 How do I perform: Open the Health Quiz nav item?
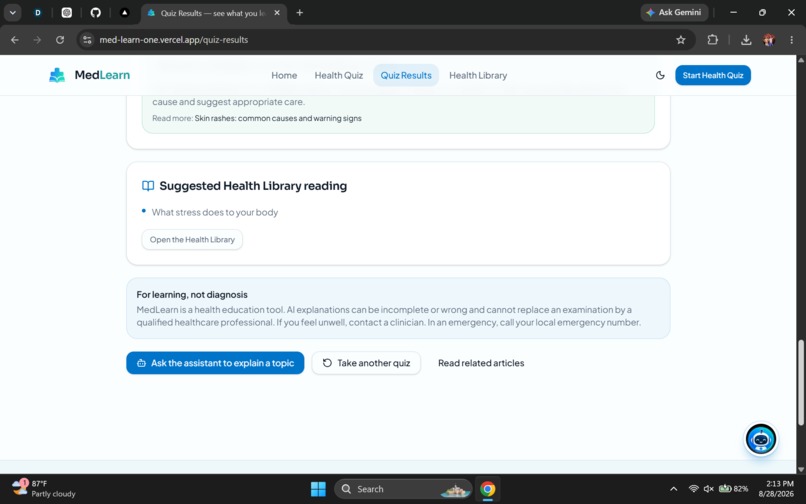click(x=339, y=75)
